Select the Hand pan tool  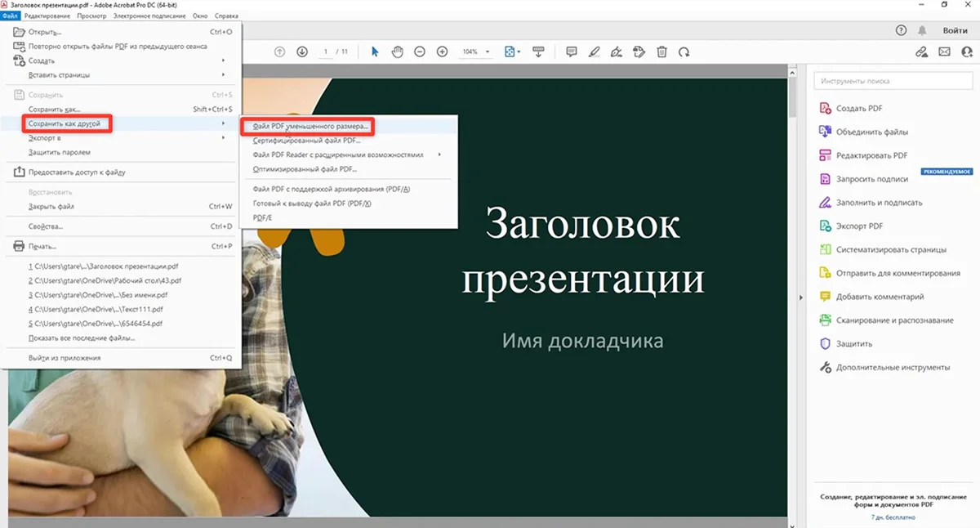397,51
